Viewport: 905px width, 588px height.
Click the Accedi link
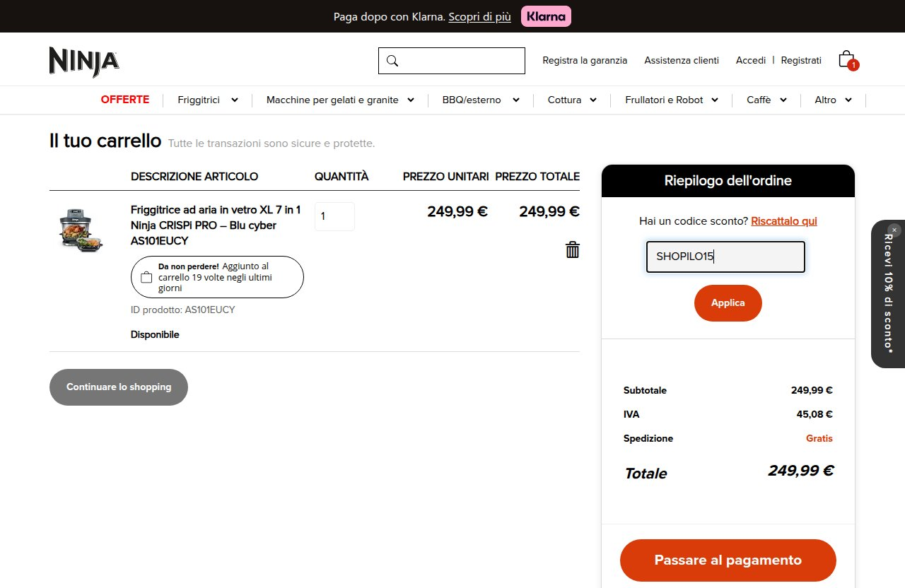pos(751,61)
